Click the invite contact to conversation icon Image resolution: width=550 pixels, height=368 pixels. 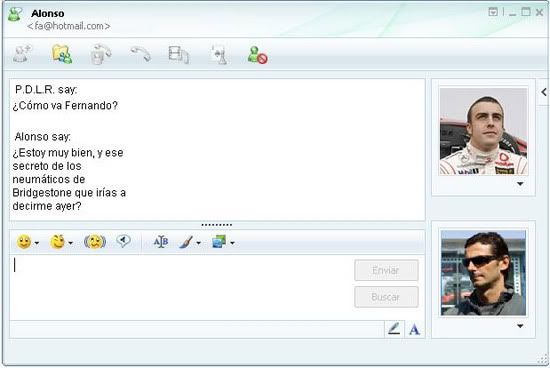click(x=22, y=54)
